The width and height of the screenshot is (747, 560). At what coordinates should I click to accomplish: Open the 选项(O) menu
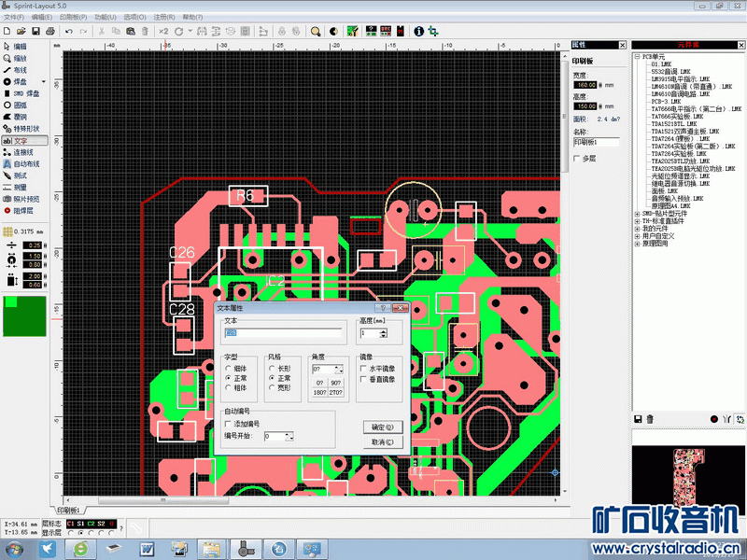point(135,17)
